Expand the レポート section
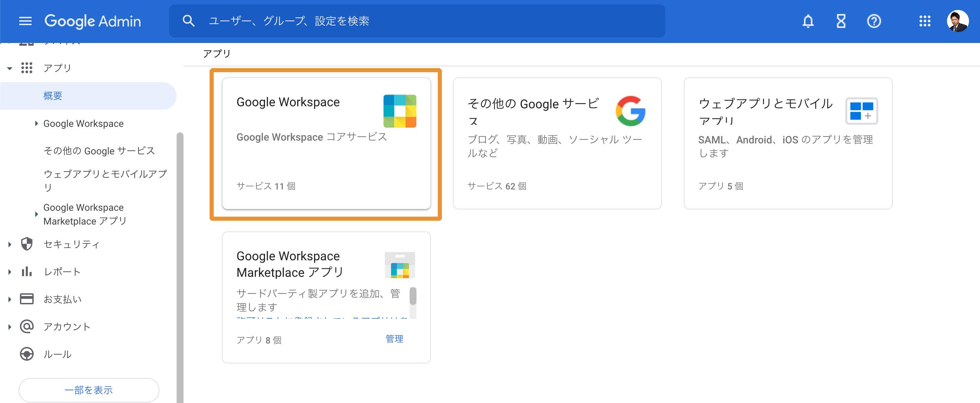 pos(10,272)
